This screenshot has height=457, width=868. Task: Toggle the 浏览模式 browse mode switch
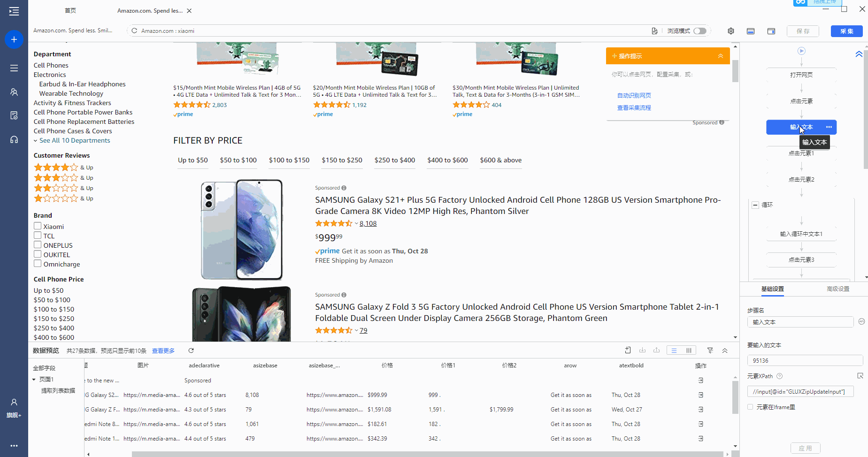click(x=700, y=31)
